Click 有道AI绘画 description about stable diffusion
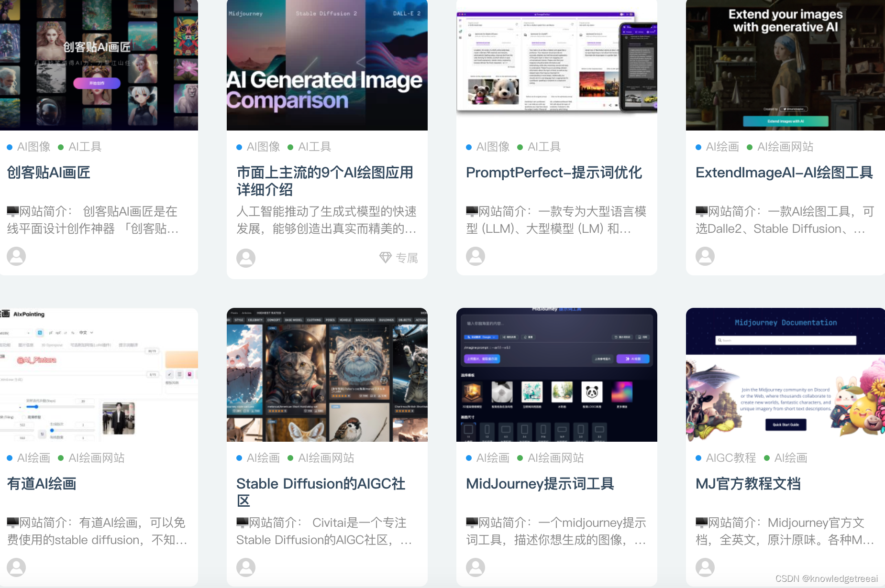Screen dimensions: 885x588 [97, 531]
